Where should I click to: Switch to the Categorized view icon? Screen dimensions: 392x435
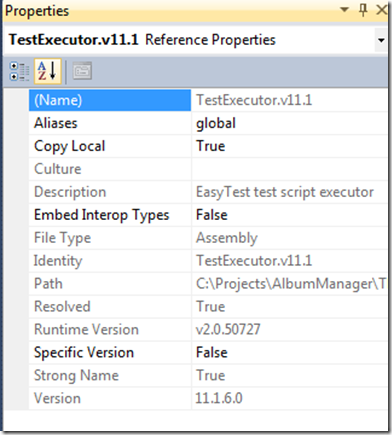[19, 71]
